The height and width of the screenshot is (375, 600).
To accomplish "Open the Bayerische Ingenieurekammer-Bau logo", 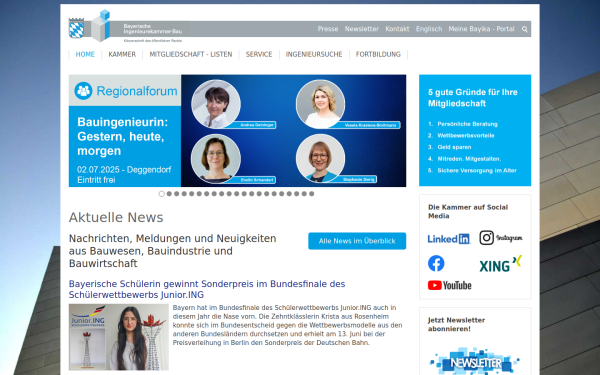I will (x=126, y=26).
